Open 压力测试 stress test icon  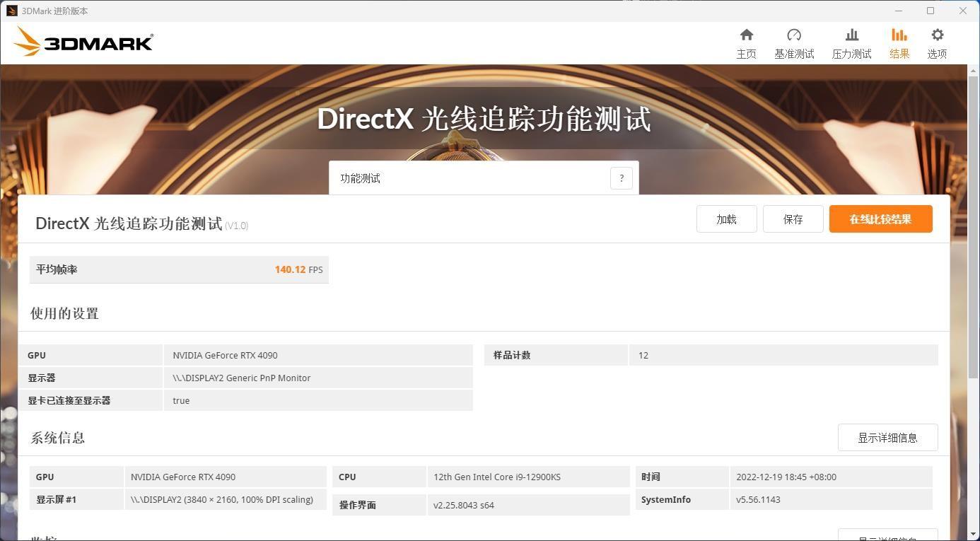tap(851, 35)
